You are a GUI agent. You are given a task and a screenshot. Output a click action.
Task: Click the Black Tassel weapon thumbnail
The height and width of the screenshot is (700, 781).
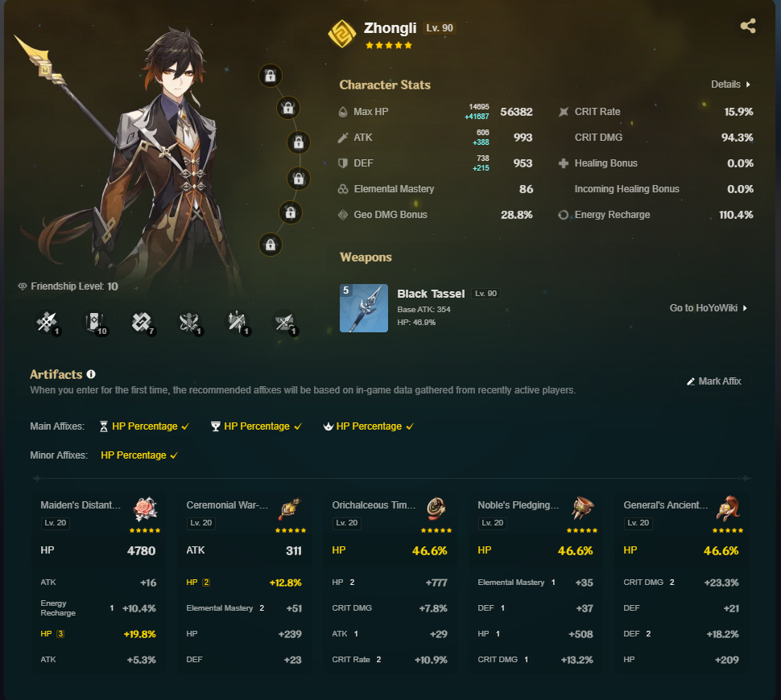[x=364, y=307]
